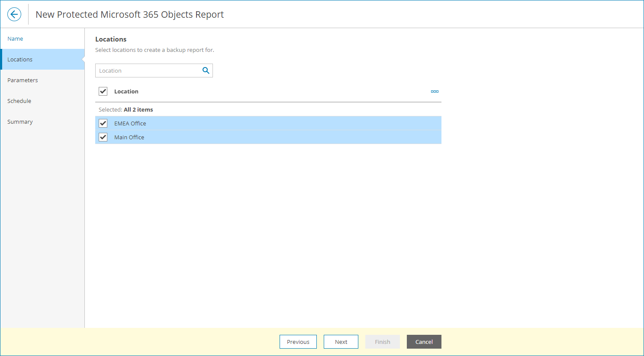Select the Main Office row text
Image resolution: width=644 pixels, height=356 pixels.
(x=129, y=137)
